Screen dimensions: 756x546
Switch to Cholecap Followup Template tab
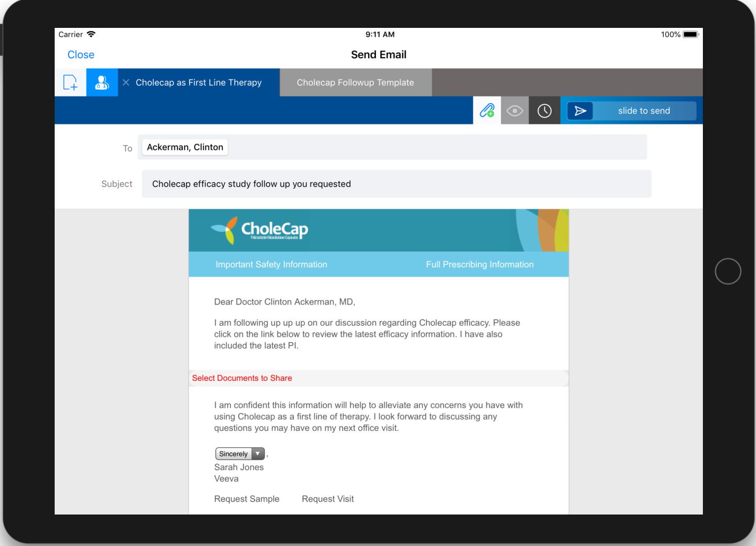(355, 83)
